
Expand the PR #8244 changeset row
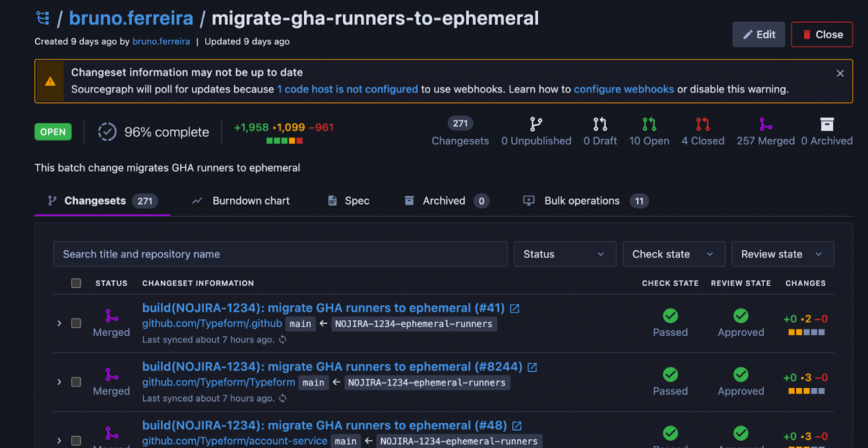point(60,382)
